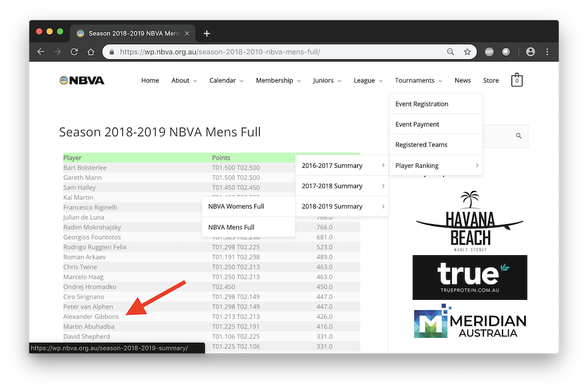Select the Martin Abuhadba player name

pos(89,326)
